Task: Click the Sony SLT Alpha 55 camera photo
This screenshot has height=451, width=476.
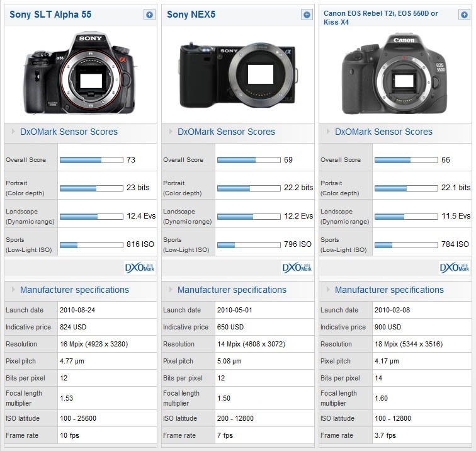Action: pyautogui.click(x=80, y=74)
